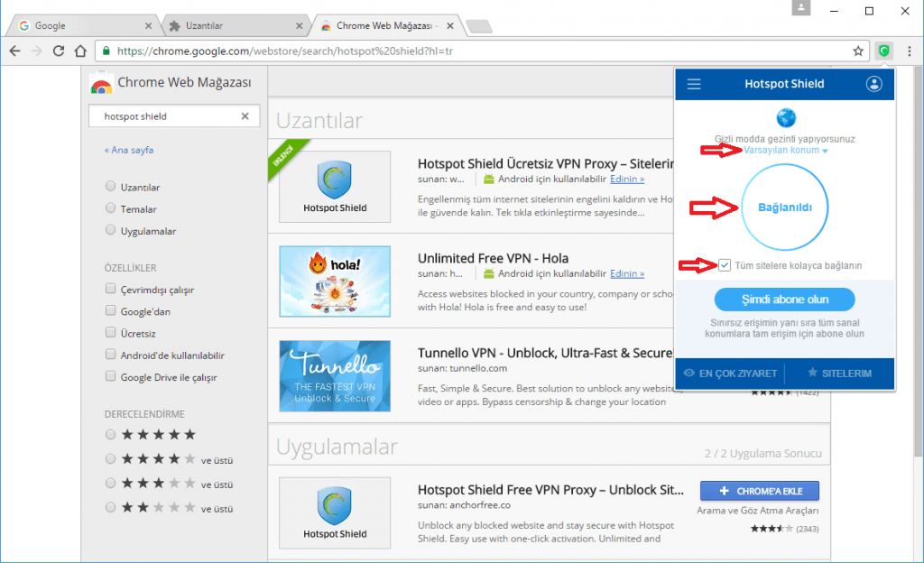924x563 pixels.
Task: Open the Hotspot Shield hamburger menu
Action: pyautogui.click(x=693, y=84)
